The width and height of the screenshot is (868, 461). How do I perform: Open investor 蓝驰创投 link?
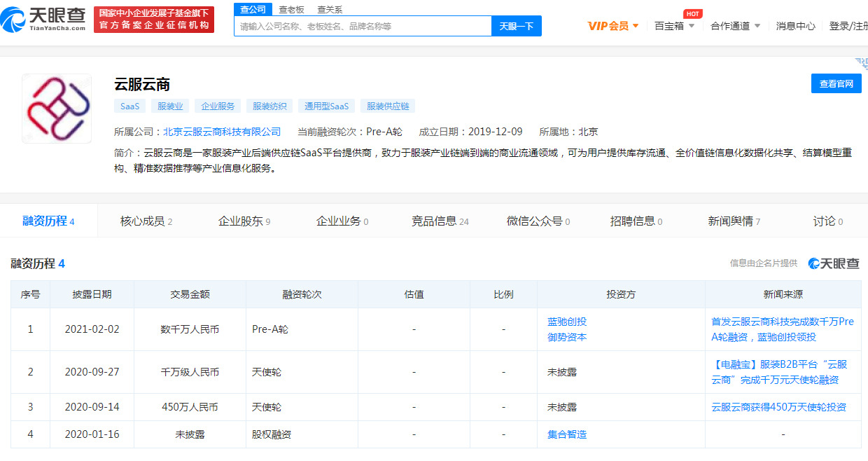click(567, 322)
